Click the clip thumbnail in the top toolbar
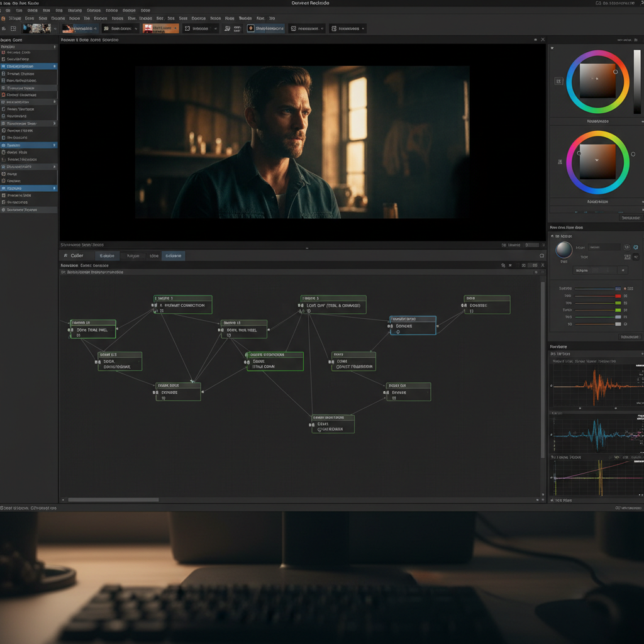The height and width of the screenshot is (644, 644). [x=36, y=28]
